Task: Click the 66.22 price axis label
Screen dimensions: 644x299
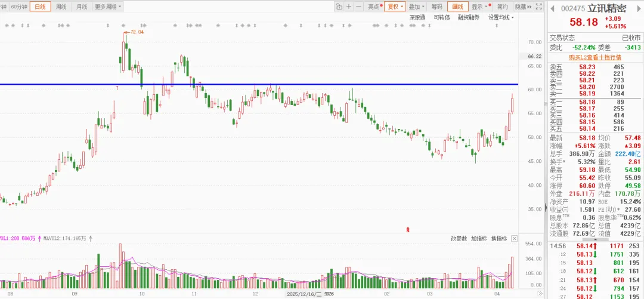Action: pyautogui.click(x=534, y=56)
